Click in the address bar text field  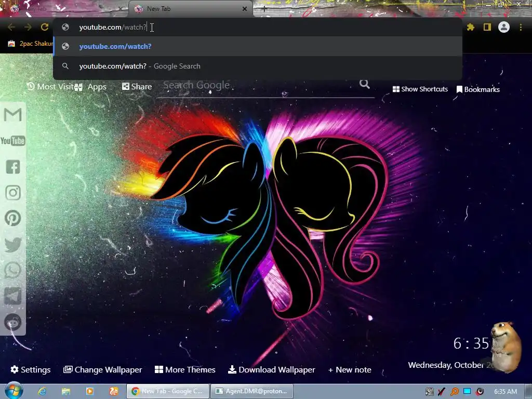click(258, 27)
